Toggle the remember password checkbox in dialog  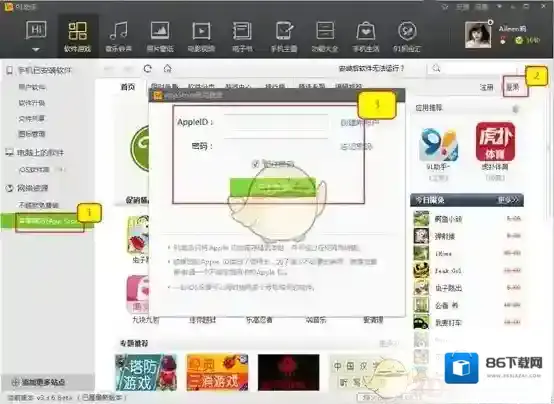pyautogui.click(x=255, y=164)
